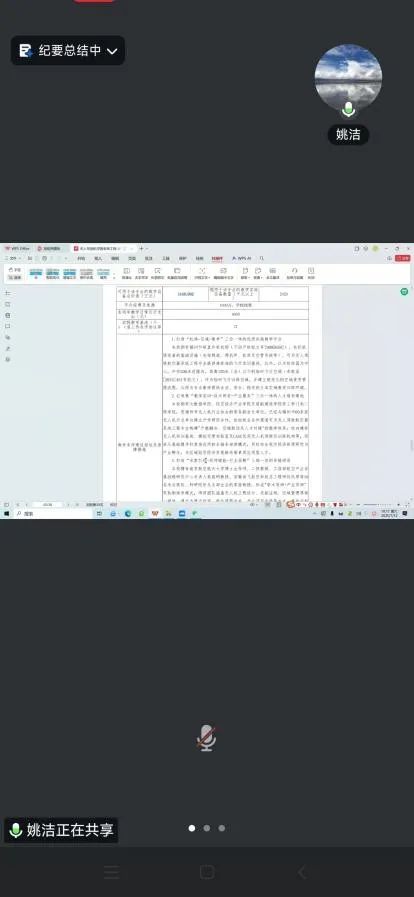Image resolution: width=414 pixels, height=897 pixels.
Task: Tap Android recent apps navigation icon
Action: coord(112,872)
